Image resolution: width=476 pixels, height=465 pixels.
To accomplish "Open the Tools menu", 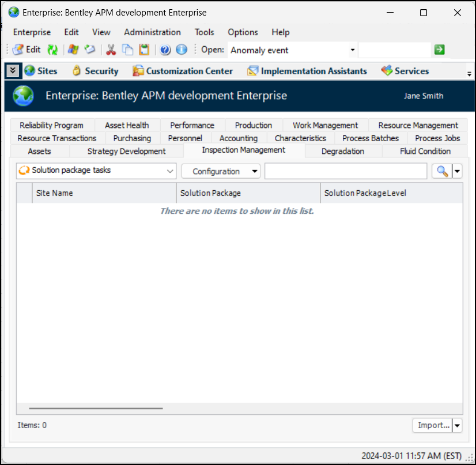I will [205, 32].
